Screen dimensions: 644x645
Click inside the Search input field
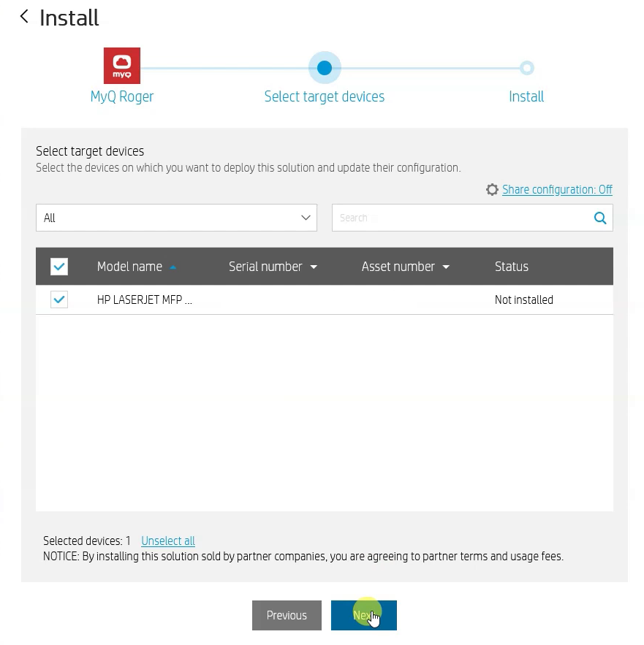point(453,218)
